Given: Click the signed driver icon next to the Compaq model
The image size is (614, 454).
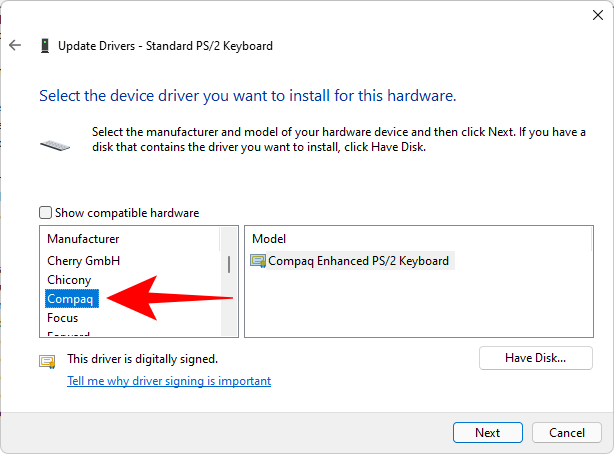Looking at the screenshot, I should tap(259, 261).
